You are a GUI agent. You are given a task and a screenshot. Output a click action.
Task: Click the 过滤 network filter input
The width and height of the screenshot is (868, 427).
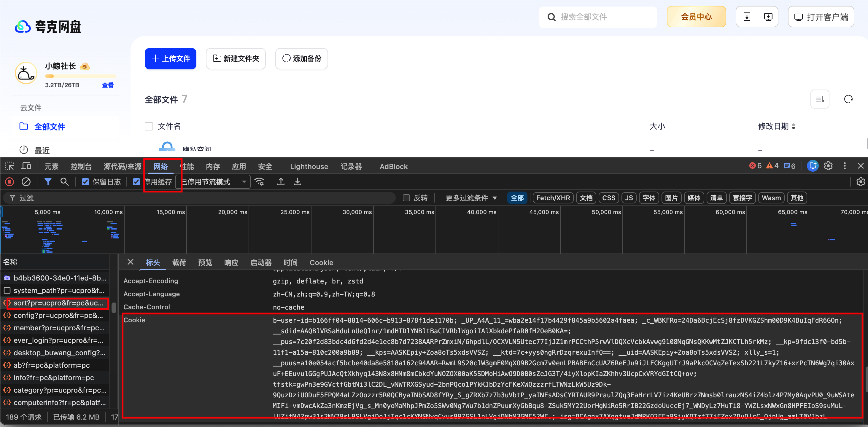(199, 198)
